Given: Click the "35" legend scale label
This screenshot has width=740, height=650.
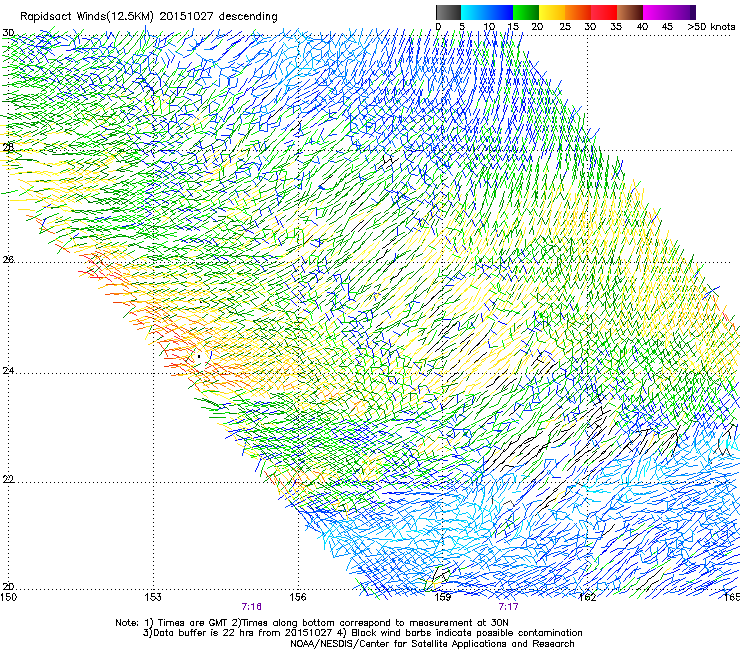Looking at the screenshot, I should (616, 27).
